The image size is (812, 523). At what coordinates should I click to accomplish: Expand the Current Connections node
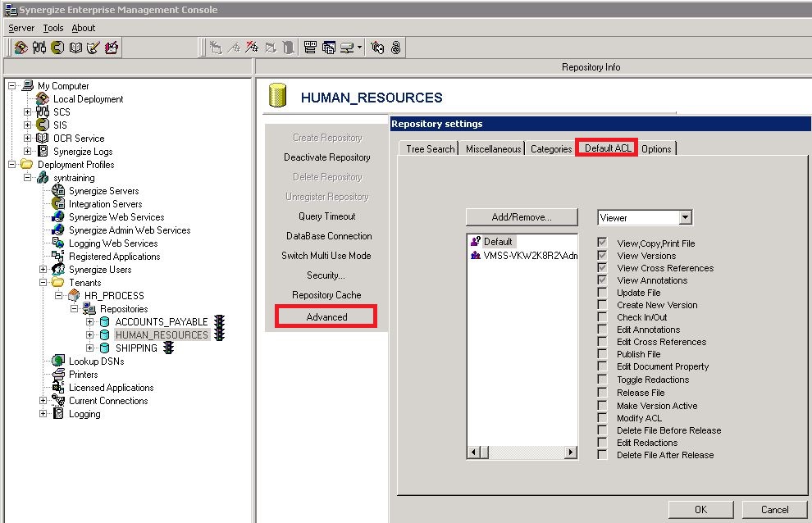tap(43, 400)
